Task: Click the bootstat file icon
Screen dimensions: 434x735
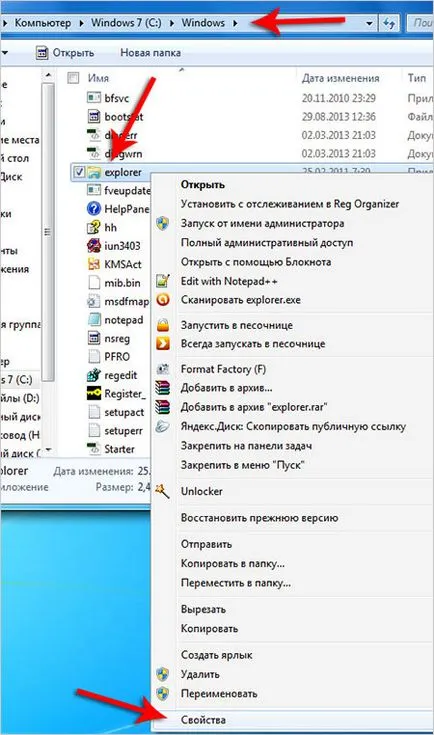Action: tap(94, 116)
